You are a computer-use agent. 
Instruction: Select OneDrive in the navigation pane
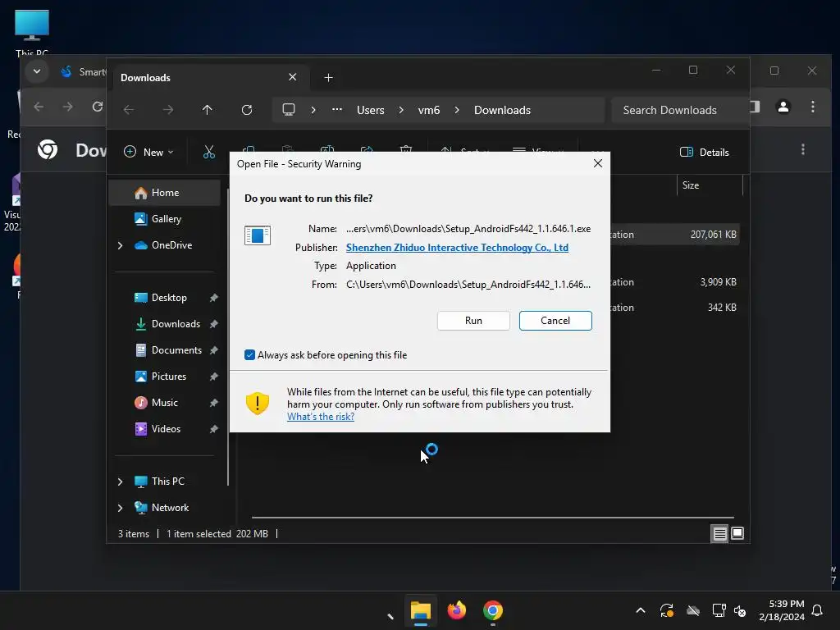coord(171,244)
